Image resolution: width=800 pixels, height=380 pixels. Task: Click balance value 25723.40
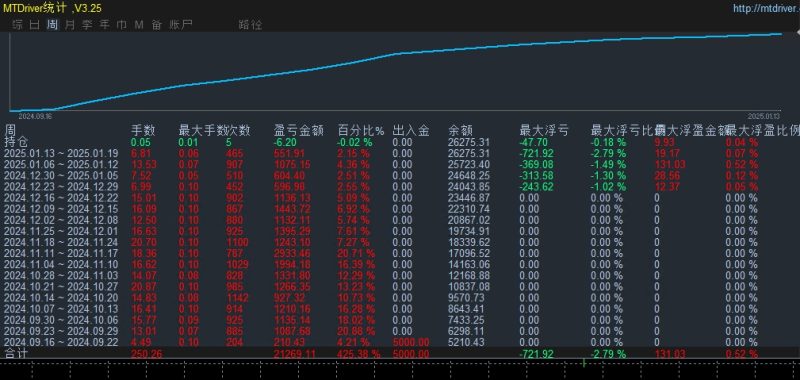(x=469, y=165)
